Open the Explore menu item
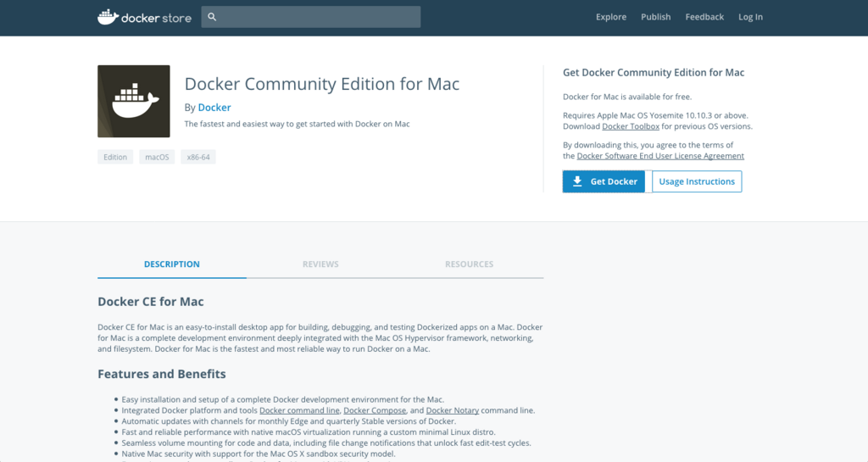Screen dimensions: 868x462 pyautogui.click(x=611, y=17)
